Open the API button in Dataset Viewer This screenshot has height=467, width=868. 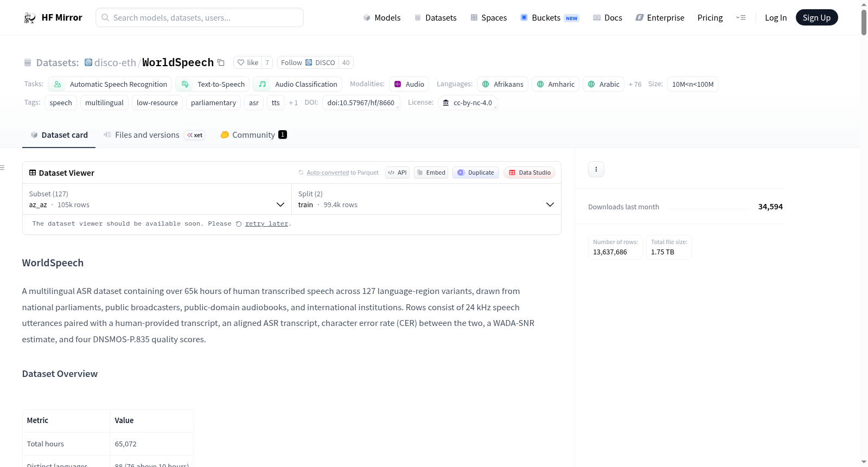397,172
